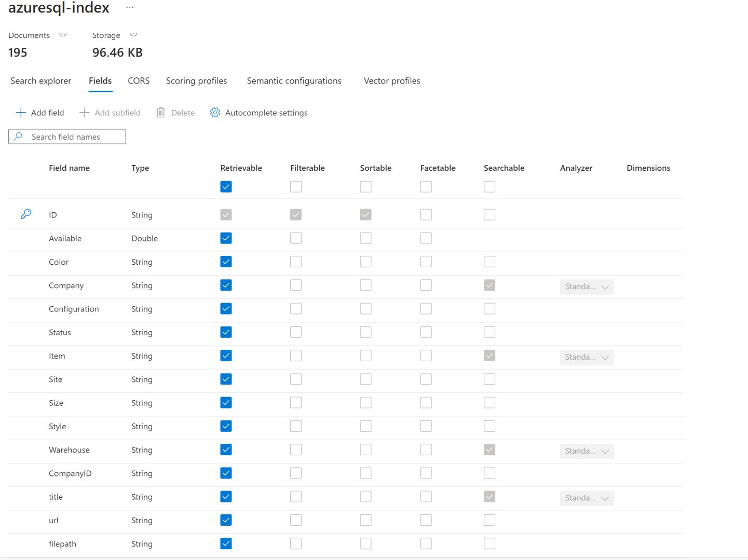The height and width of the screenshot is (560, 748).
Task: Click the Add subfield plus icon
Action: [x=84, y=113]
